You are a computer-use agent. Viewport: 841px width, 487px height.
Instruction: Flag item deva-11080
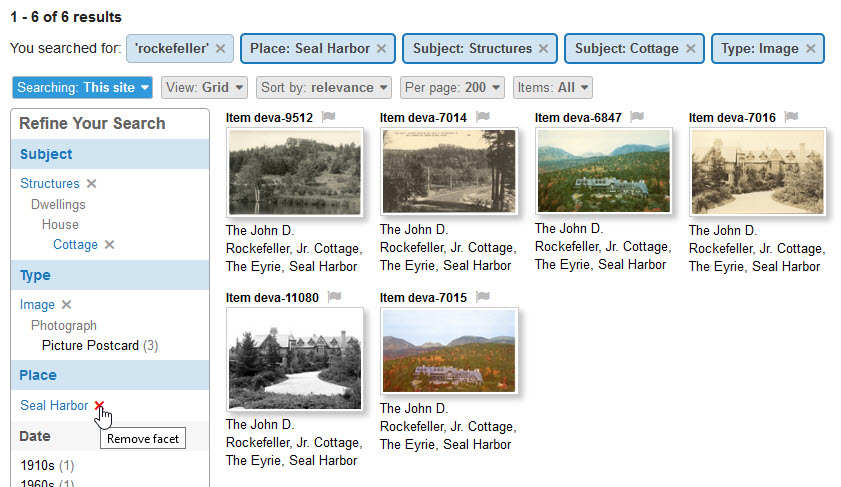pyautogui.click(x=334, y=297)
